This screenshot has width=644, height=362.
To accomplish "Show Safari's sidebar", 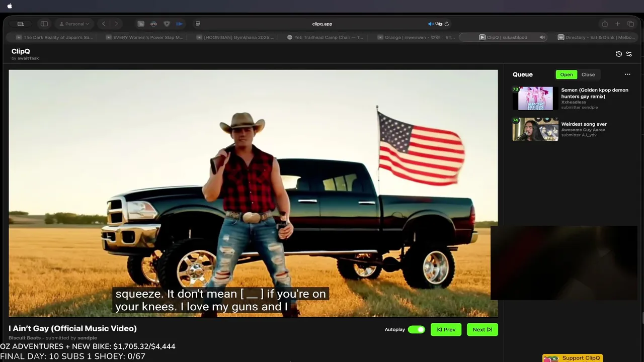I will coord(44,24).
